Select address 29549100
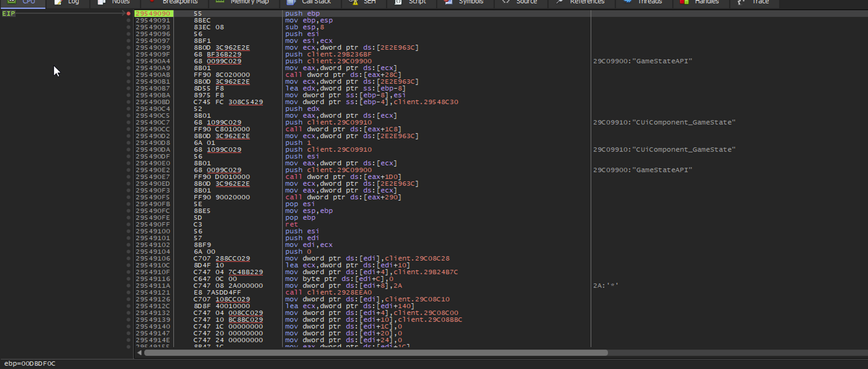 (153, 231)
